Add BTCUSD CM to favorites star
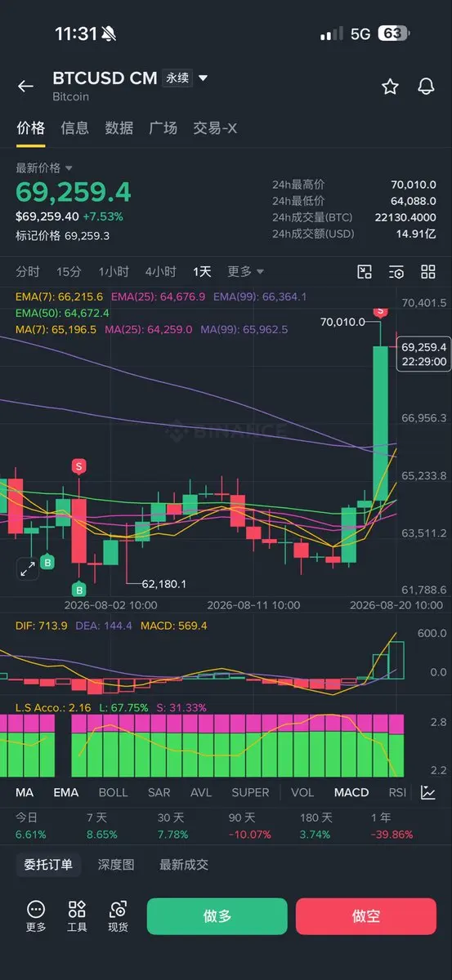The image size is (452, 980). (x=390, y=87)
